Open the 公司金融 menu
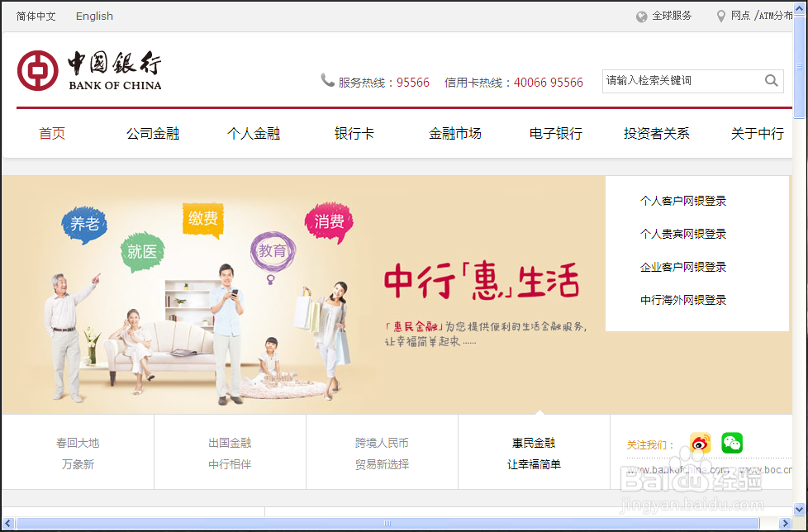 (153, 134)
